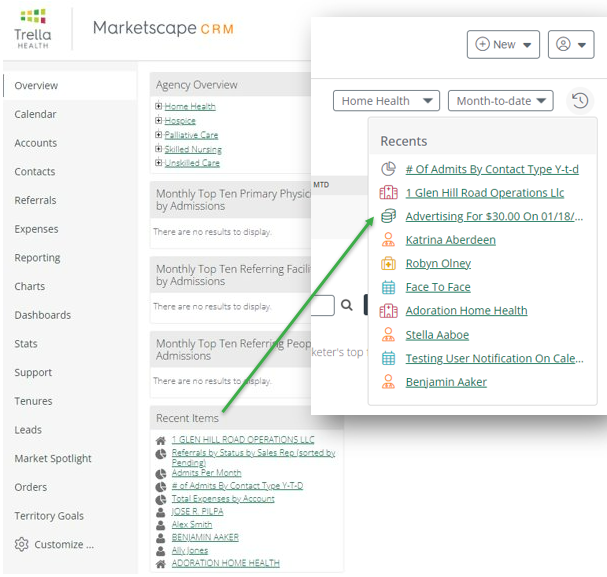
Task: Open Total Expenses by Account link
Action: click(x=223, y=499)
